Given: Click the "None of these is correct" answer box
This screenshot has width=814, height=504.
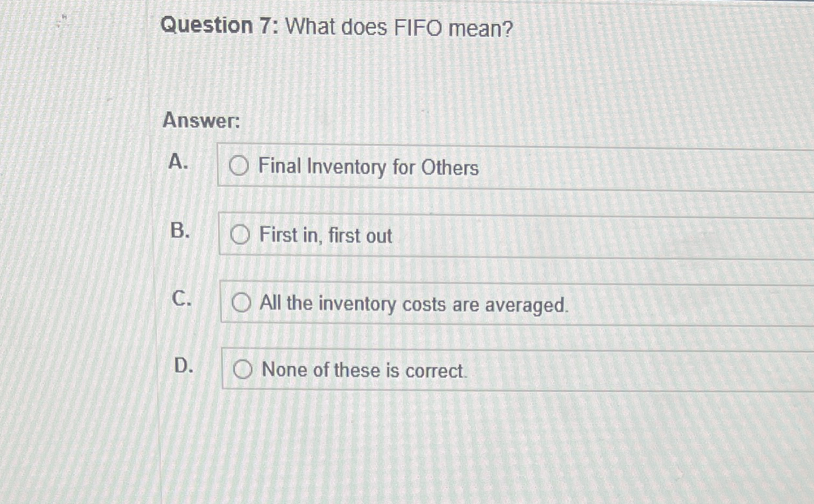Looking at the screenshot, I should tap(456, 370).
